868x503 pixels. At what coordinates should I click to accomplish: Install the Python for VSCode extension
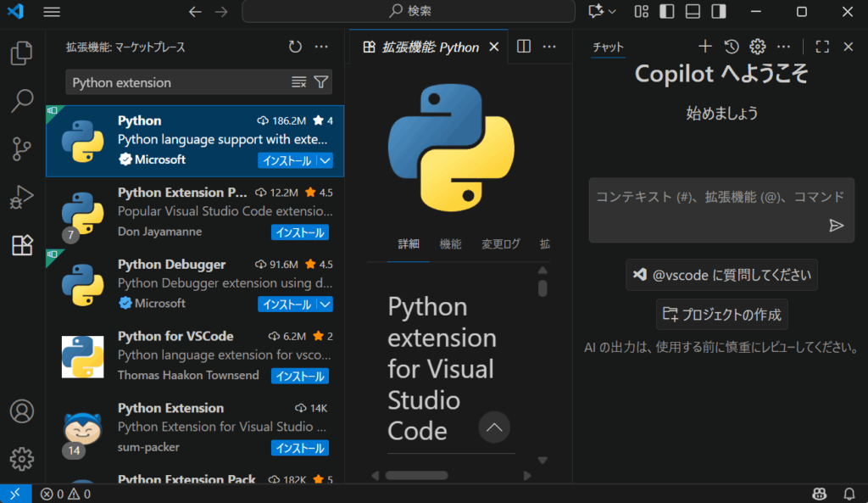(299, 376)
